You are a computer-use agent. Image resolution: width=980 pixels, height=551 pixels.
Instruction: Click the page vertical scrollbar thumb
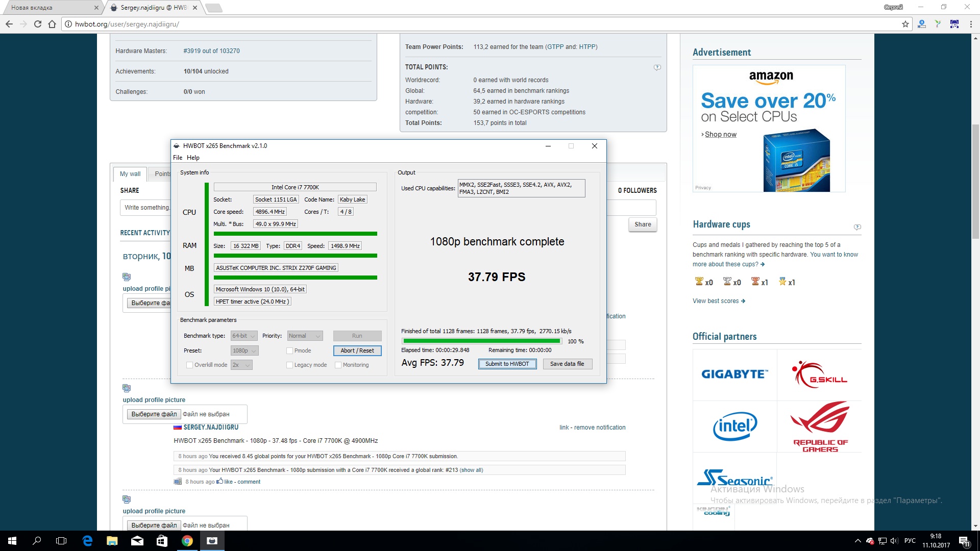975,182
